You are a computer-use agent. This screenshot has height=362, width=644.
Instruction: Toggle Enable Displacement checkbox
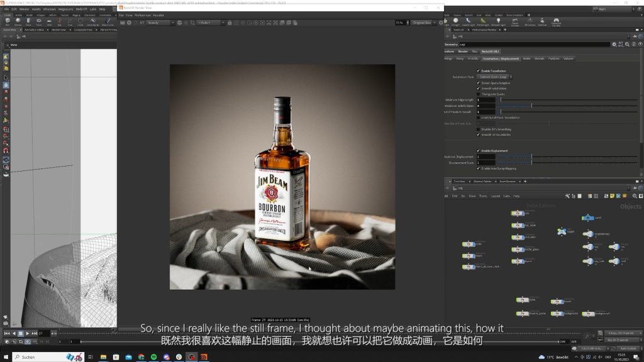(x=478, y=151)
